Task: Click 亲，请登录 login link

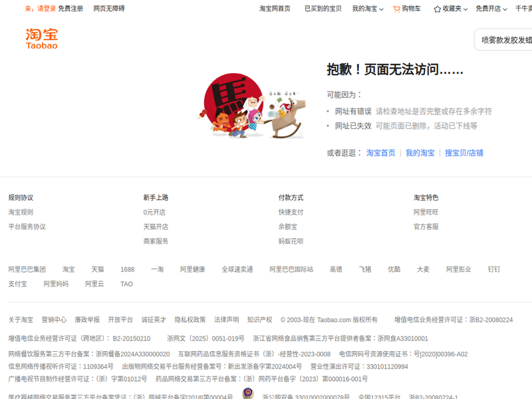Action: (41, 9)
